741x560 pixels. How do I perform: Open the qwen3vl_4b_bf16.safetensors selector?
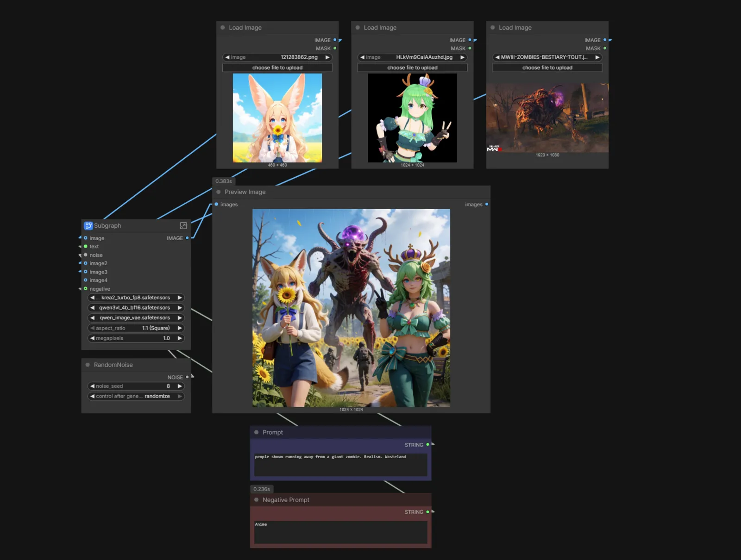coord(136,308)
